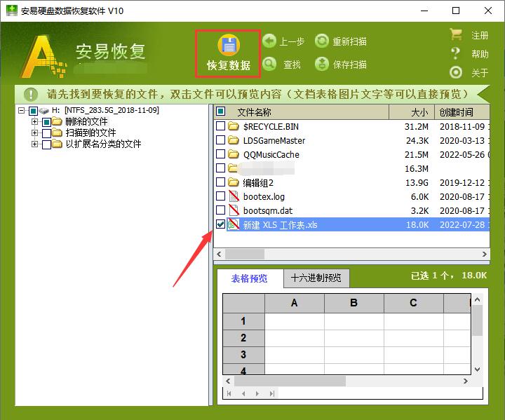Sort by 文件名称 column header

(302, 112)
